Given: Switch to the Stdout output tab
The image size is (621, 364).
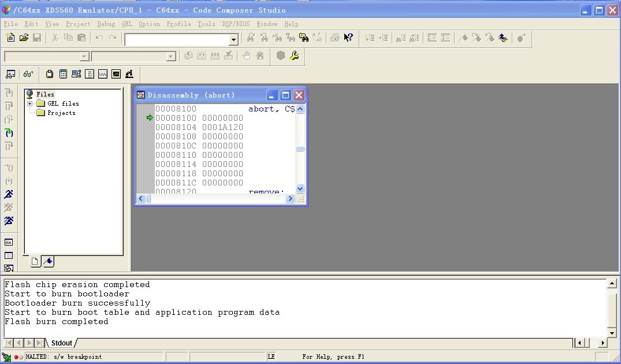Looking at the screenshot, I should [62, 343].
